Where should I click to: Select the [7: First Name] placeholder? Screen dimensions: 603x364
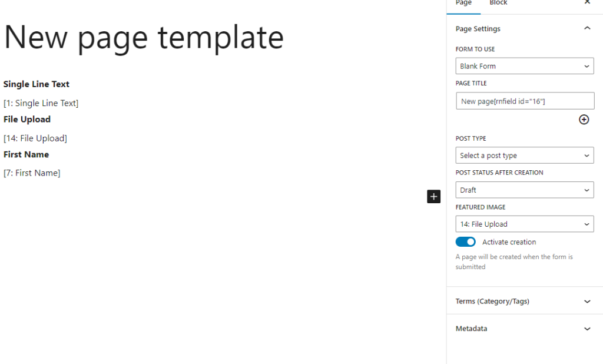click(x=32, y=173)
